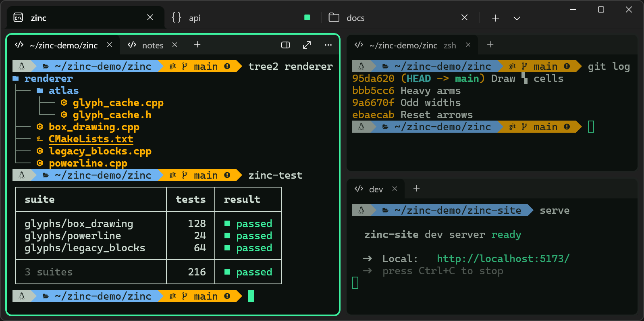This screenshot has width=644, height=321.
Task: Click the renderer folder in tree output
Action: click(48, 78)
